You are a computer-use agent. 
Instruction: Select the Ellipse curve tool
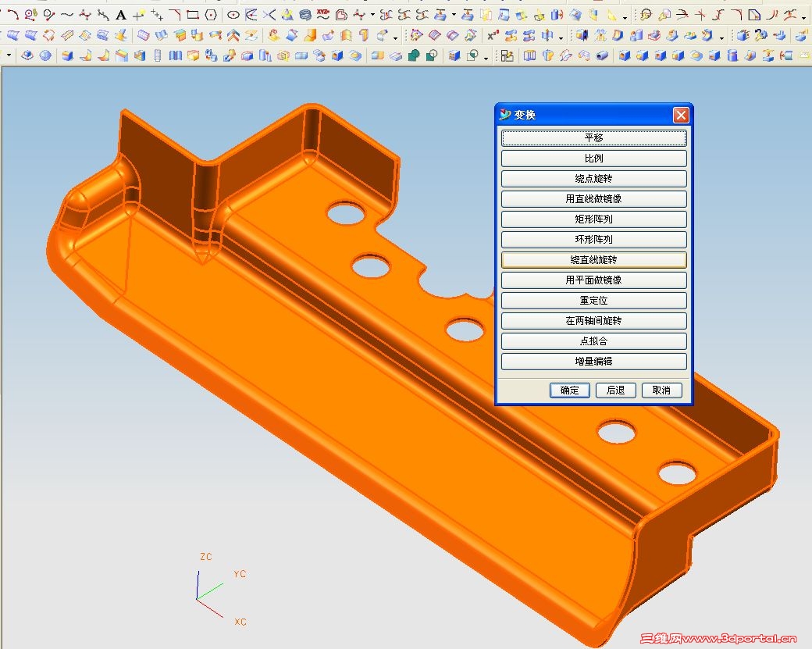[233, 15]
